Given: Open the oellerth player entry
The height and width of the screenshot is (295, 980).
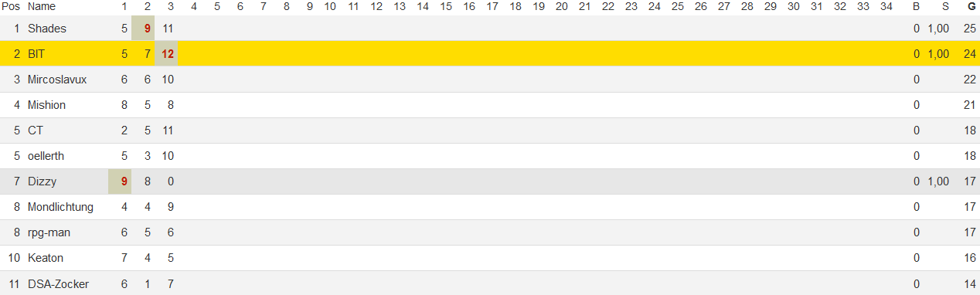Looking at the screenshot, I should click(46, 156).
